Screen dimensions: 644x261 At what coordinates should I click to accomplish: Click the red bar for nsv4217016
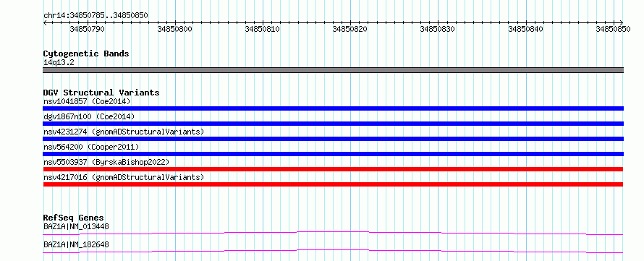pyautogui.click(x=333, y=184)
